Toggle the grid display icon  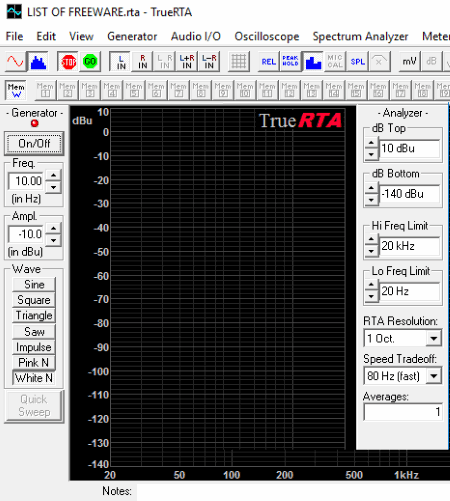coord(239,62)
